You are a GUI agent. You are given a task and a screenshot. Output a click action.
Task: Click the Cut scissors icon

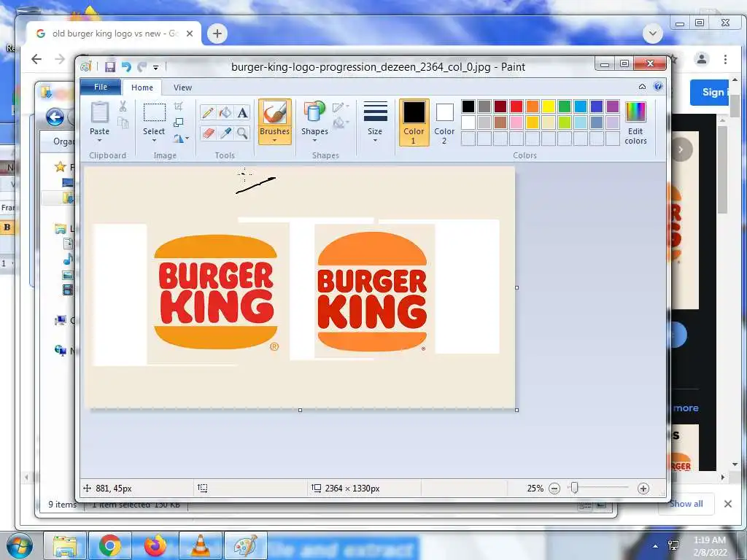click(x=123, y=106)
